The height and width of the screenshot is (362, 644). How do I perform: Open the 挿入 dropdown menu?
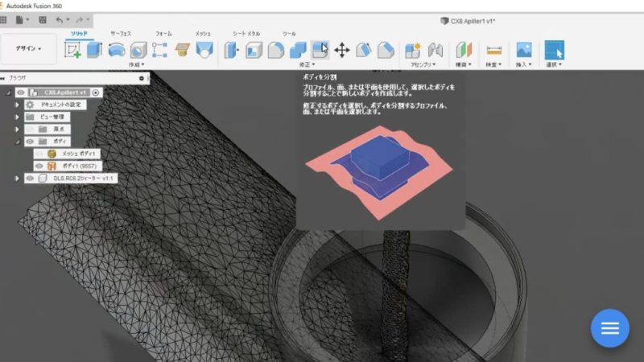coord(524,64)
